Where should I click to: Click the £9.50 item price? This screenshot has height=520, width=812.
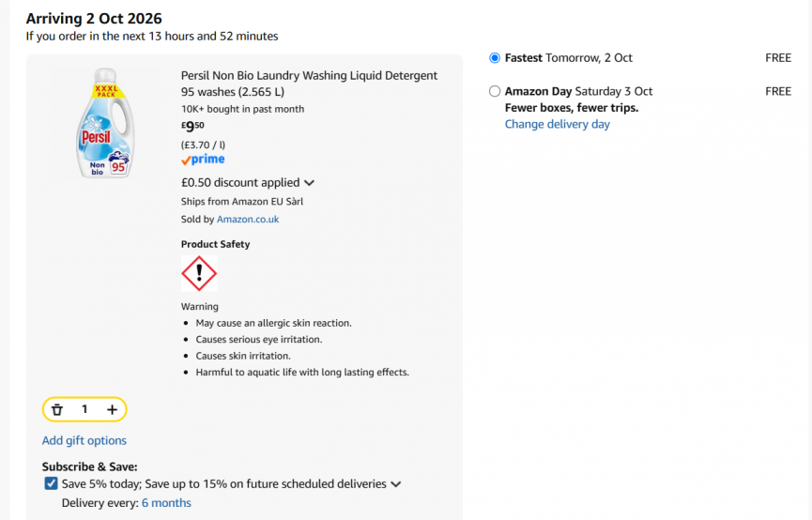(192, 126)
